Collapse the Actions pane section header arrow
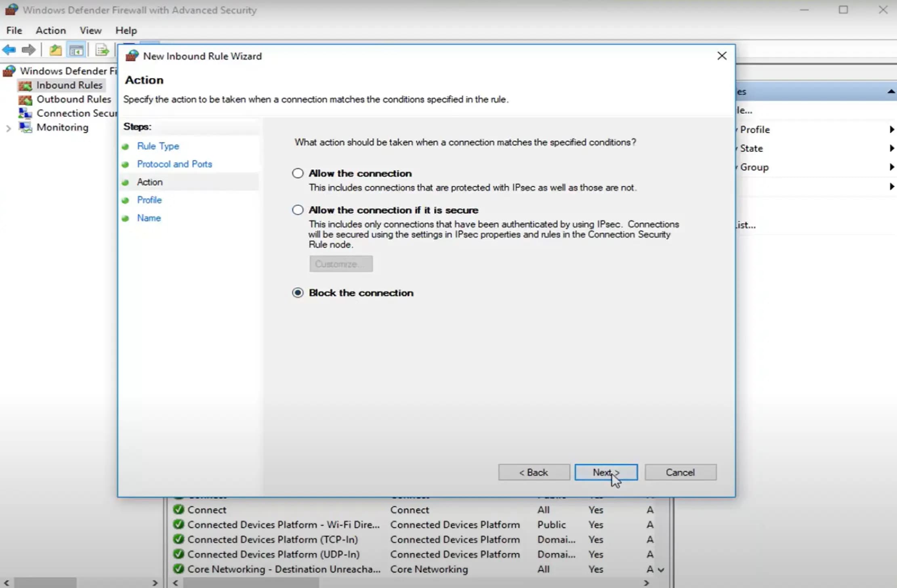Screen dimensions: 897x588 click(x=891, y=92)
